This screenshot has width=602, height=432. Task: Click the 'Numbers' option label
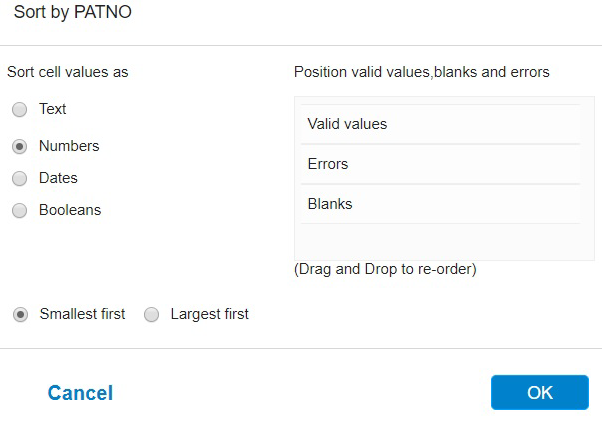69,146
